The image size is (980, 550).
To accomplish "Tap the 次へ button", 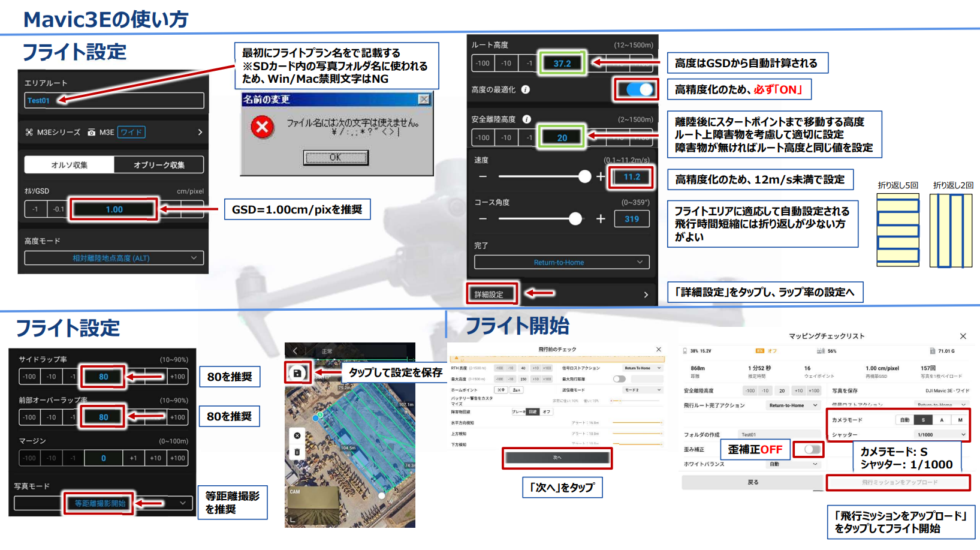I will coord(557,458).
